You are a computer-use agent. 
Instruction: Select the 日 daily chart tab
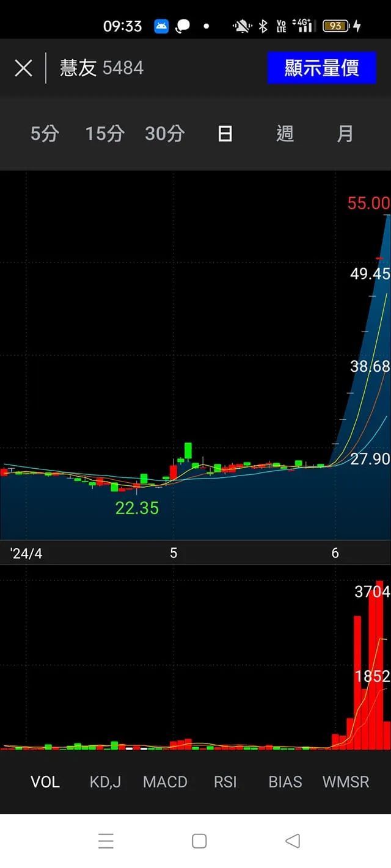point(225,133)
